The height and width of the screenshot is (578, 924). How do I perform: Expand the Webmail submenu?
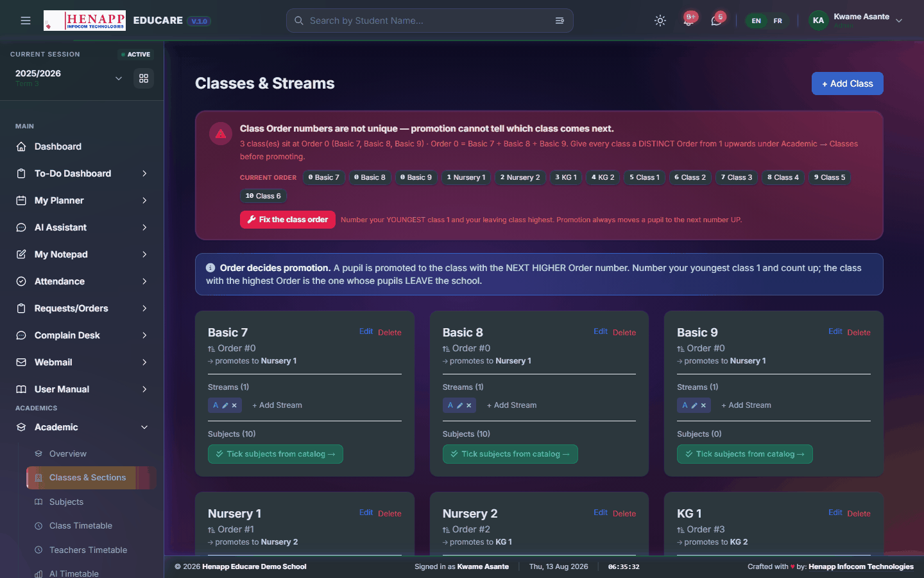(144, 362)
